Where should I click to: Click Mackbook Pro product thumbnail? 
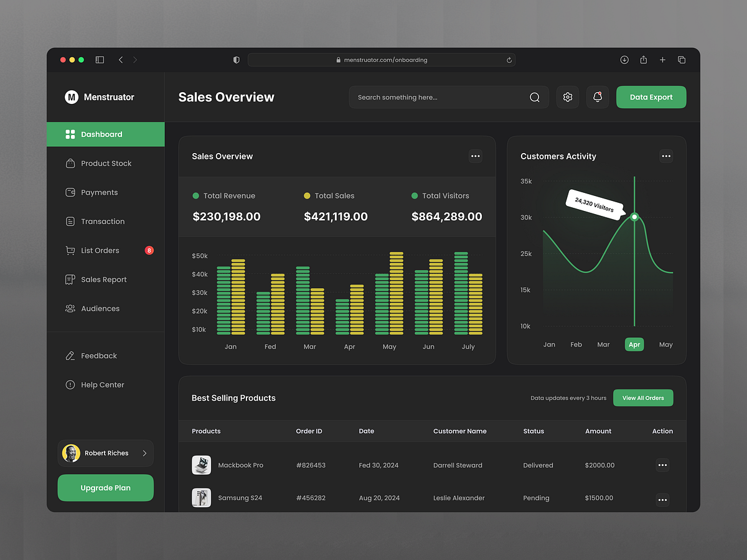point(201,465)
